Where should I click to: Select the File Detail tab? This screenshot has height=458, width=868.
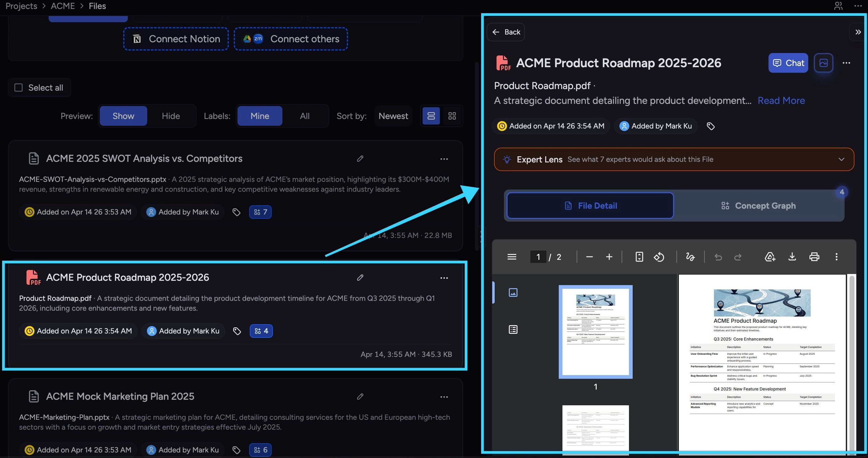(x=590, y=206)
